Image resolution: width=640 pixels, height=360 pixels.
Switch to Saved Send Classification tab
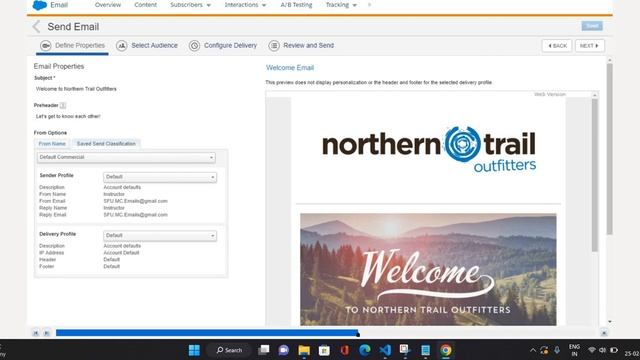click(106, 144)
